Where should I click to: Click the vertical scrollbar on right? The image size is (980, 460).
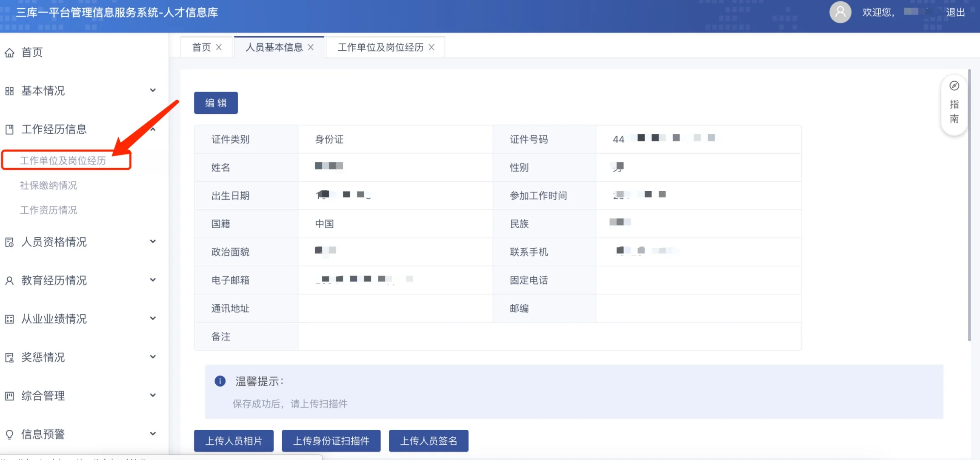tap(969, 204)
